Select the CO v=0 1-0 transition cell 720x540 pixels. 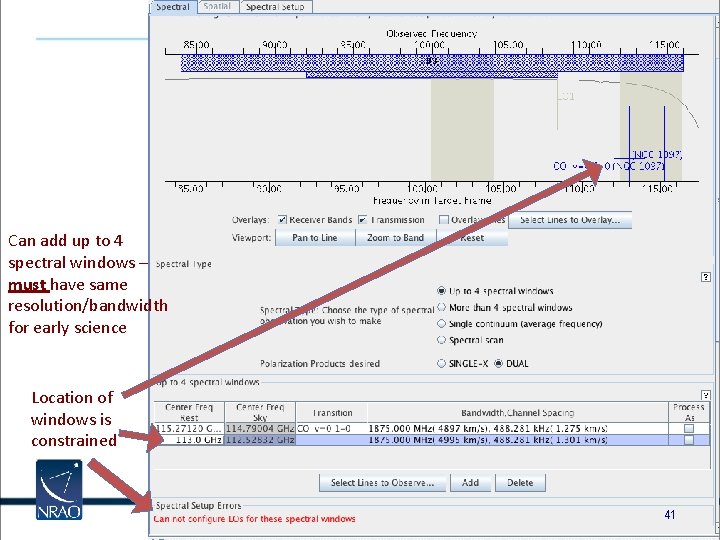332,428
